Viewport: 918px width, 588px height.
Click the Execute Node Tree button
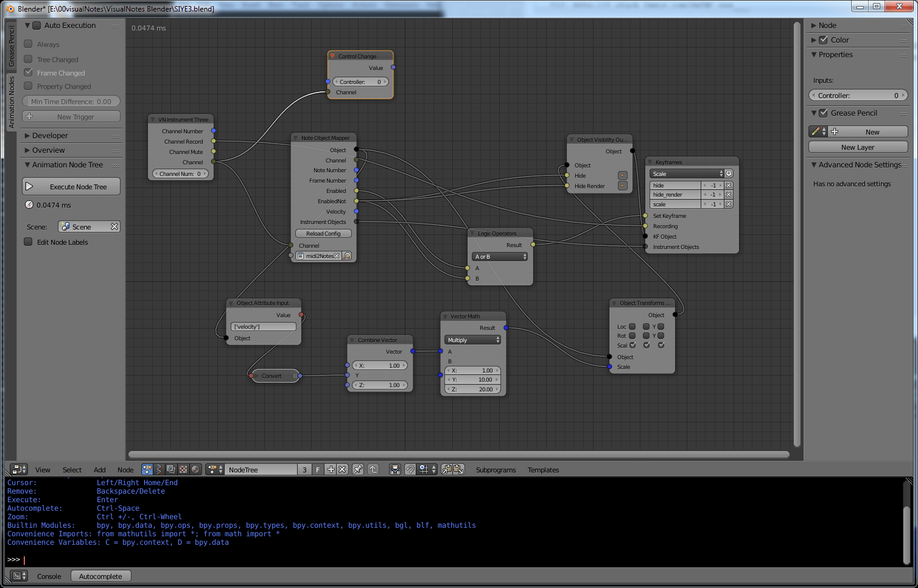[x=71, y=186]
